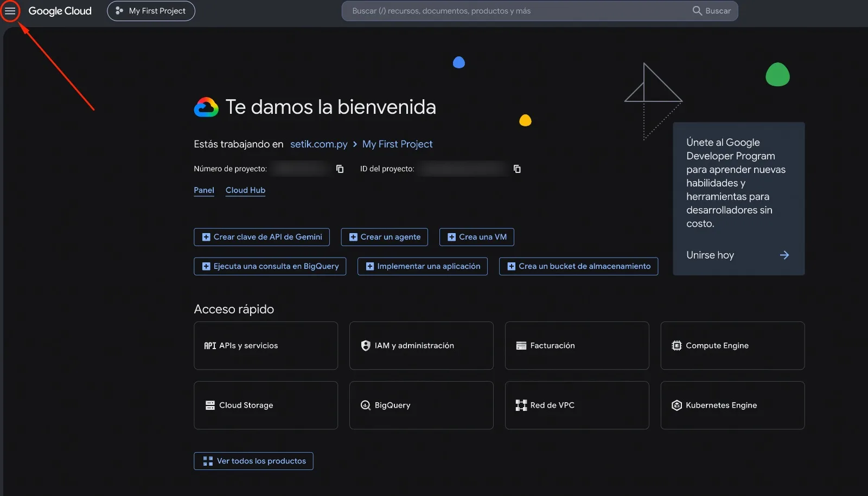Click Crear clave de API de Gemini
868x496 pixels.
261,237
